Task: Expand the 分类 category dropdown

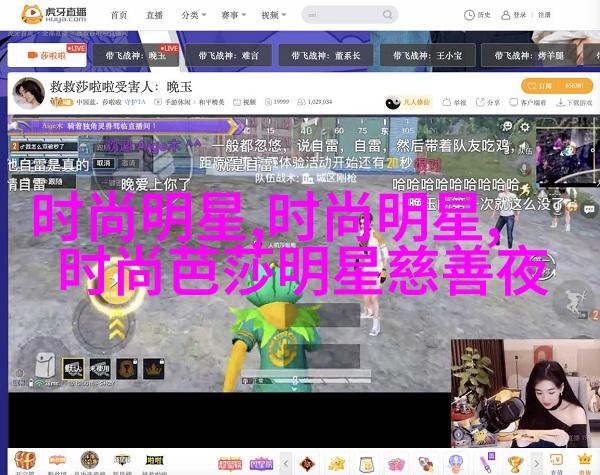Action: 194,15
